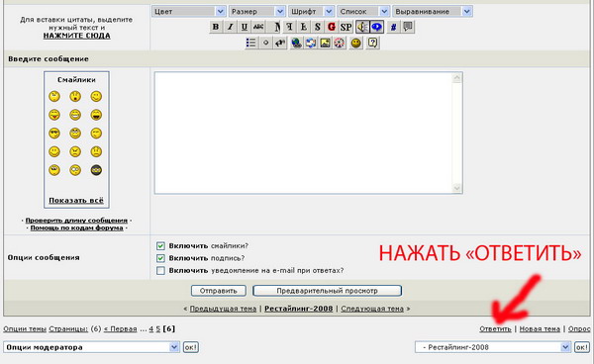The image size is (594, 364).
Task: Click the red G toolbar icon
Action: (332, 27)
